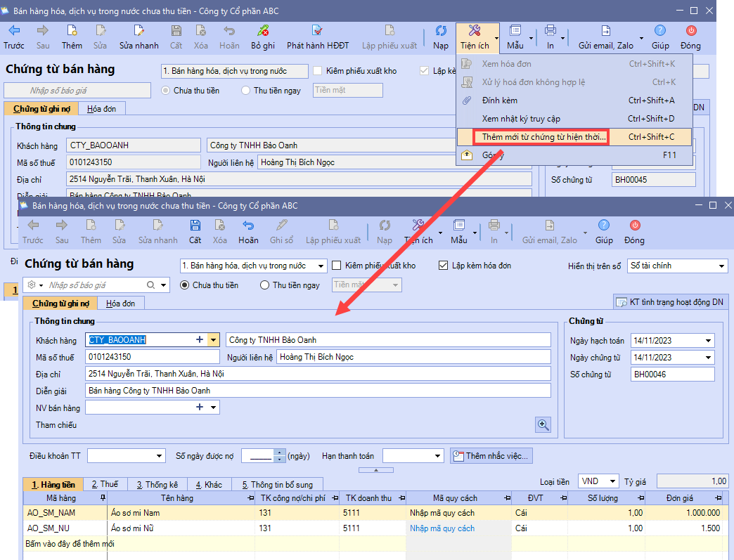734x560 pixels.
Task: Click the Bỏ ghi icon in top toolbar
Action: point(263,31)
